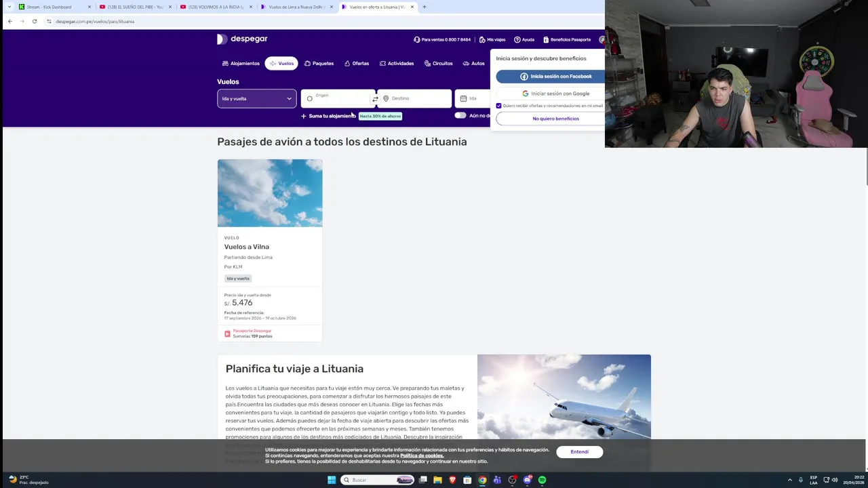Open the Política de cookies link
This screenshot has width=868, height=488.
point(422,455)
